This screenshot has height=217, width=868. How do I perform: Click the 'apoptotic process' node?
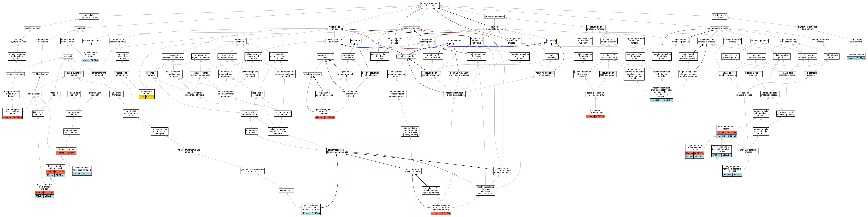[x=312, y=74]
